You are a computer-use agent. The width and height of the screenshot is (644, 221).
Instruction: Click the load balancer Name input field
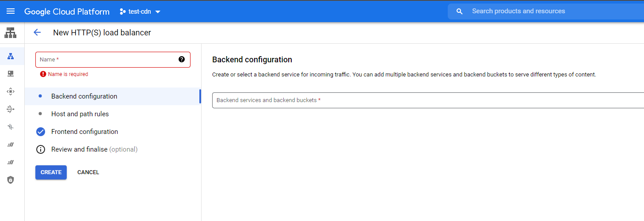tap(106, 60)
